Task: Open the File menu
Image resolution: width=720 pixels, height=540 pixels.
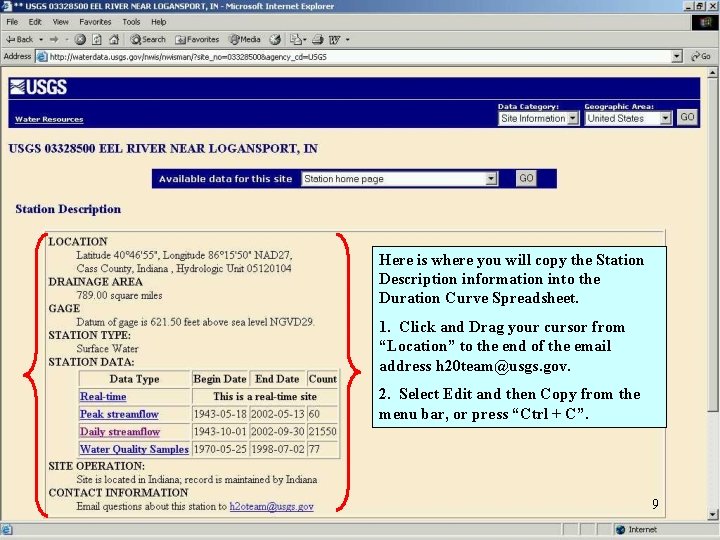Action: pos(12,22)
